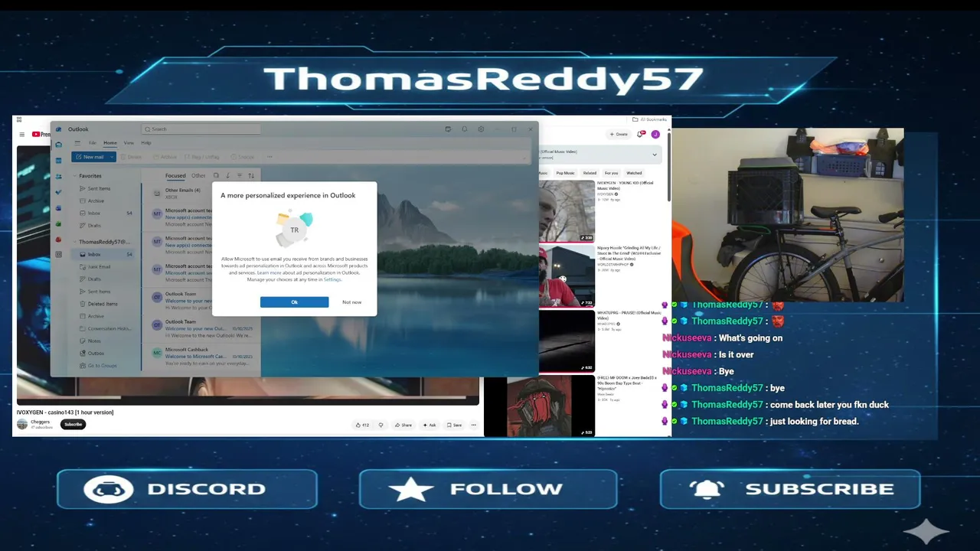Save the YouTube video to a playlist
The image size is (980, 551).
[455, 425]
